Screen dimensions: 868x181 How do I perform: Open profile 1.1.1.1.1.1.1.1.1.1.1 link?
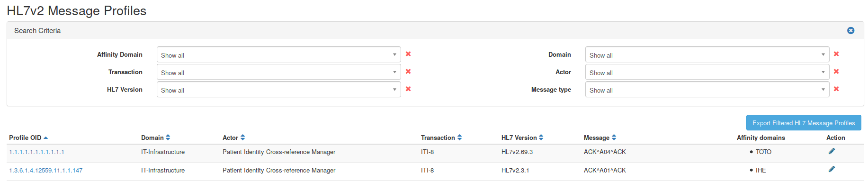(x=36, y=152)
